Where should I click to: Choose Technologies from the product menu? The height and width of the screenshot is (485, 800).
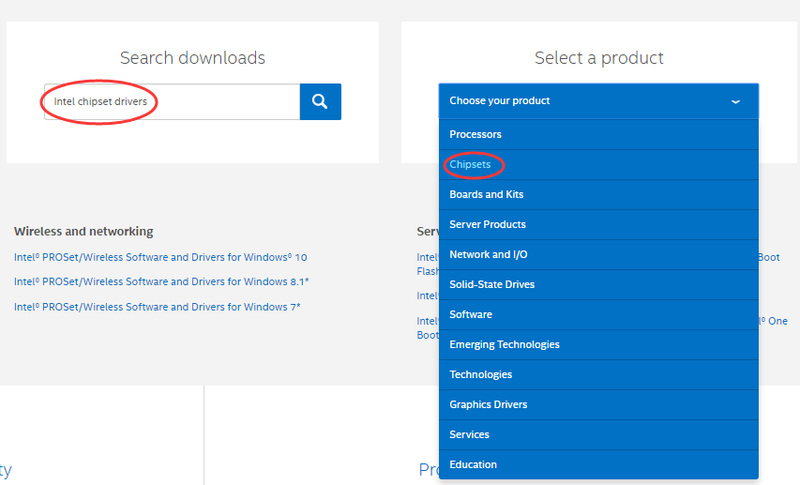point(598,375)
